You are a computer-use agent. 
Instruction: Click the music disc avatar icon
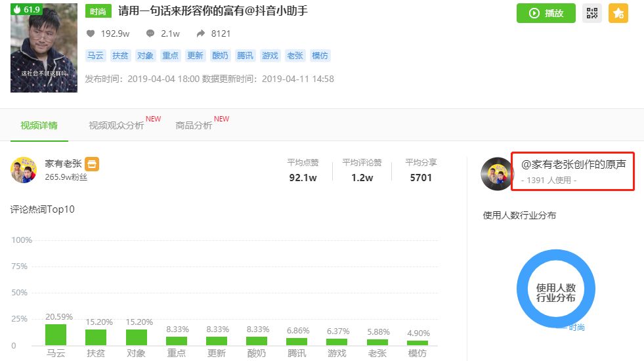point(498,174)
